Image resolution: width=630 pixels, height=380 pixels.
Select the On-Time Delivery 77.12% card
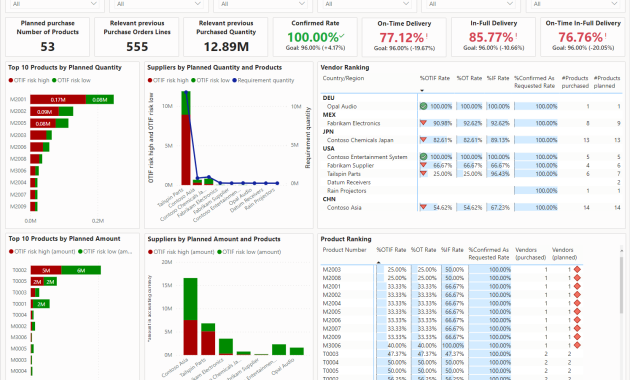coord(404,37)
